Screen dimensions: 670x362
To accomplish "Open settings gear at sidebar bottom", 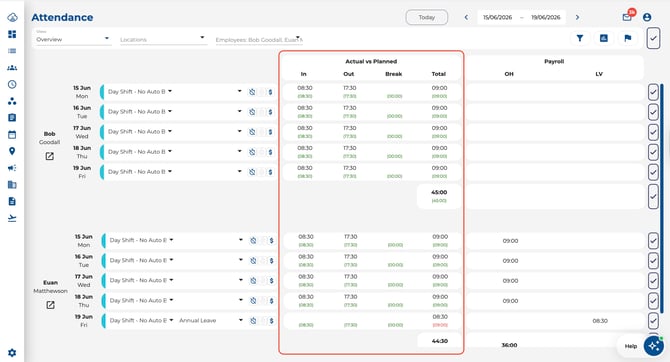I will [12, 353].
